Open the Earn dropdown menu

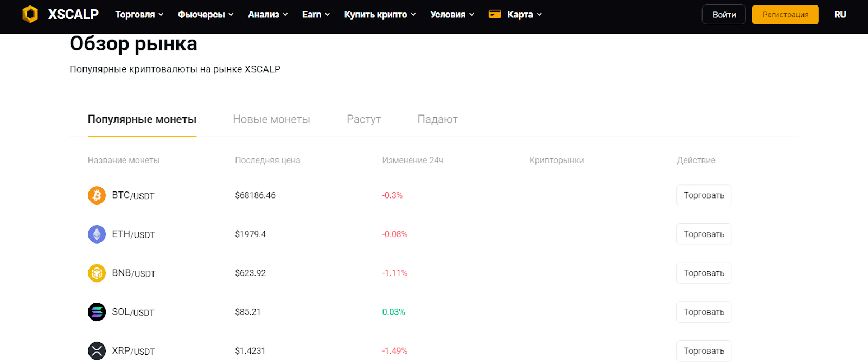point(316,15)
